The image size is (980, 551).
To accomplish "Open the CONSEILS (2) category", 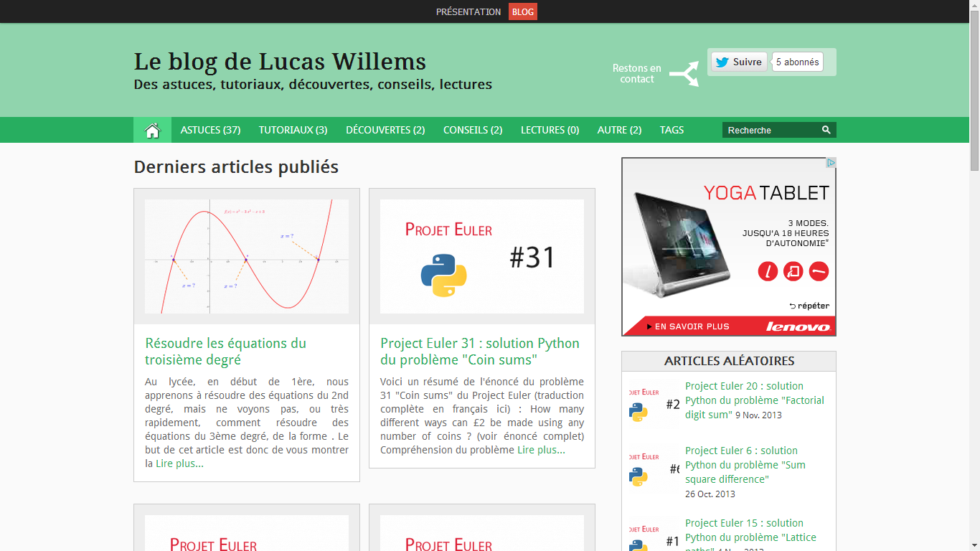I will (x=473, y=130).
